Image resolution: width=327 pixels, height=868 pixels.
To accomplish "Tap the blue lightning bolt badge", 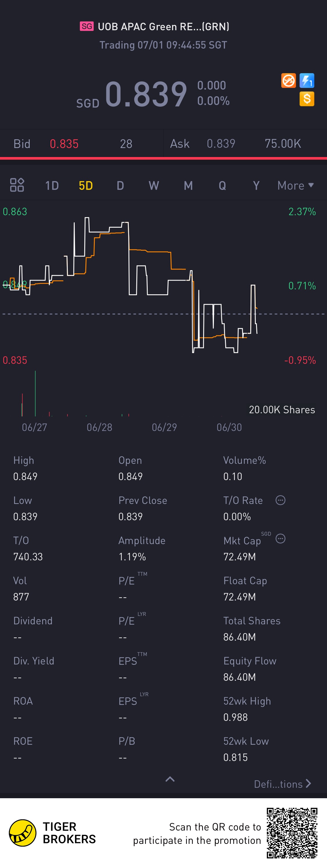I will 307,81.
